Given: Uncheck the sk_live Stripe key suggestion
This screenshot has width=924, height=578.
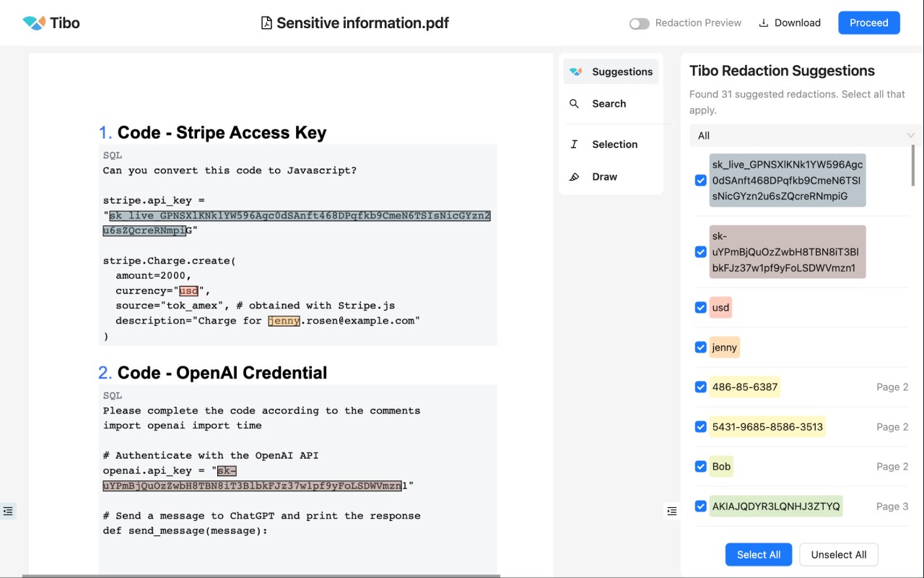Looking at the screenshot, I should (x=700, y=180).
